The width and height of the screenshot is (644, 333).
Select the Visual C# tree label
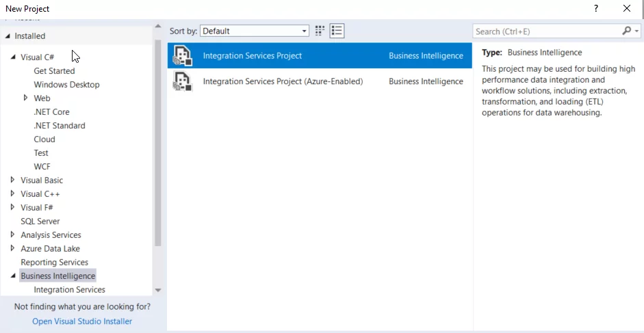coord(38,57)
